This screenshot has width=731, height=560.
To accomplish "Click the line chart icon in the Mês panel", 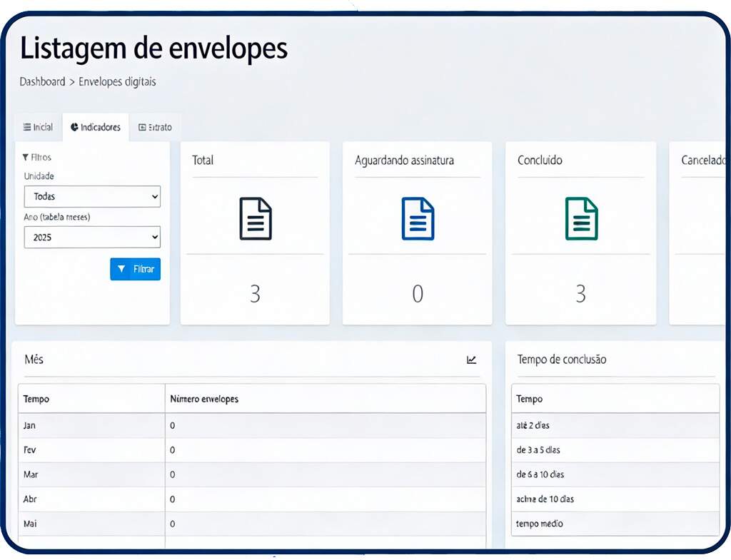I will tap(470, 360).
